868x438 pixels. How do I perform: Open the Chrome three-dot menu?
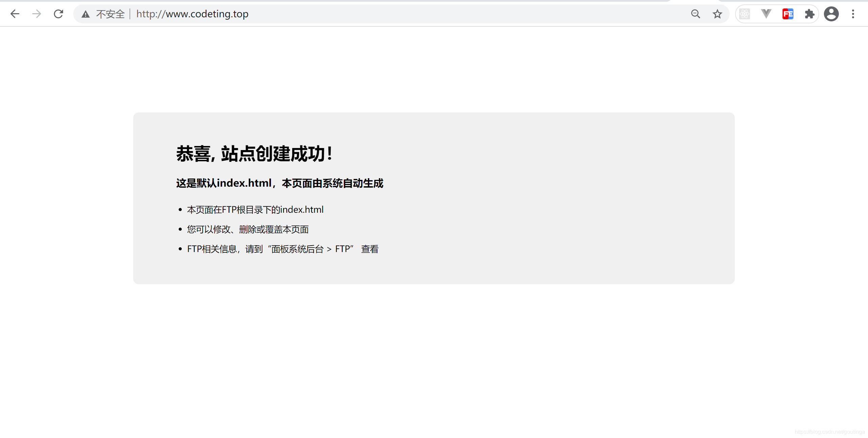[853, 14]
